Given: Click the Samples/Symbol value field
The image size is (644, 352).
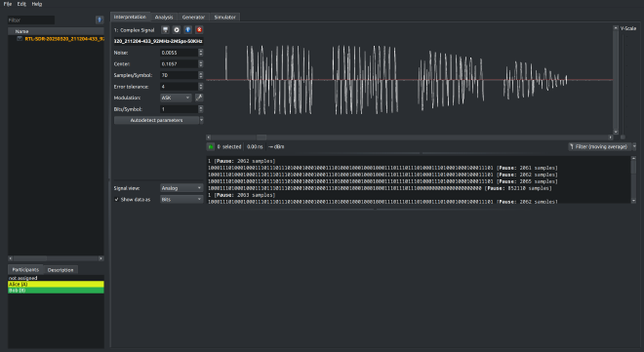Looking at the screenshot, I should 180,75.
